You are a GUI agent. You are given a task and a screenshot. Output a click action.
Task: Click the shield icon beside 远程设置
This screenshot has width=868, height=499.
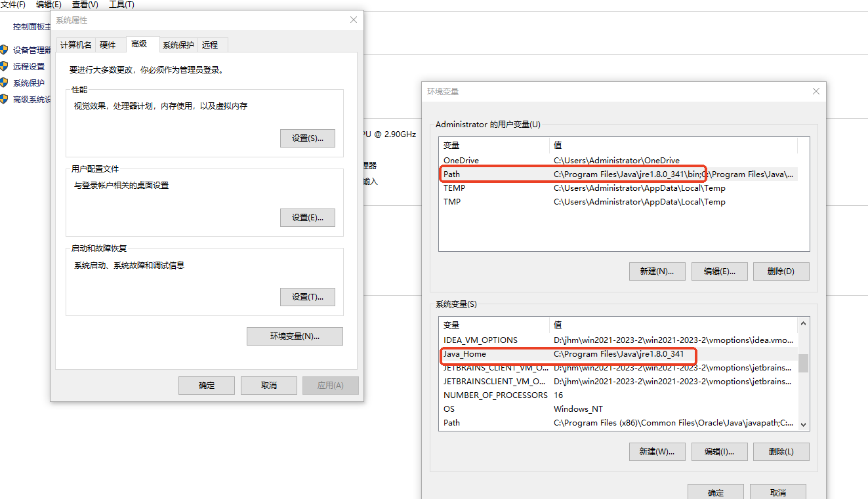(x=5, y=66)
